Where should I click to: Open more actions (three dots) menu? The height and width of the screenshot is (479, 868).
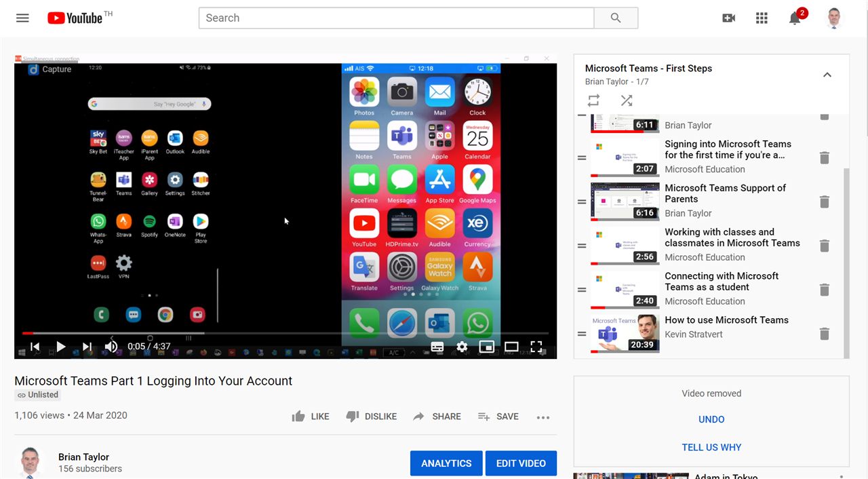point(543,417)
